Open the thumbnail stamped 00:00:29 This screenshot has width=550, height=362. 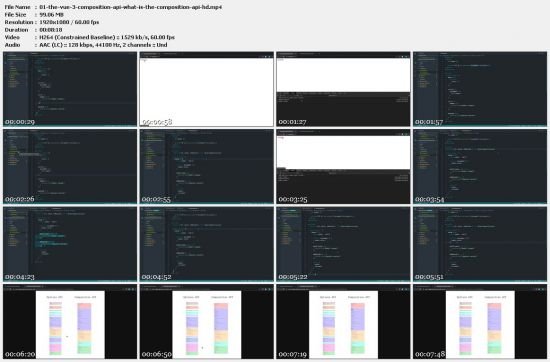coord(70,89)
